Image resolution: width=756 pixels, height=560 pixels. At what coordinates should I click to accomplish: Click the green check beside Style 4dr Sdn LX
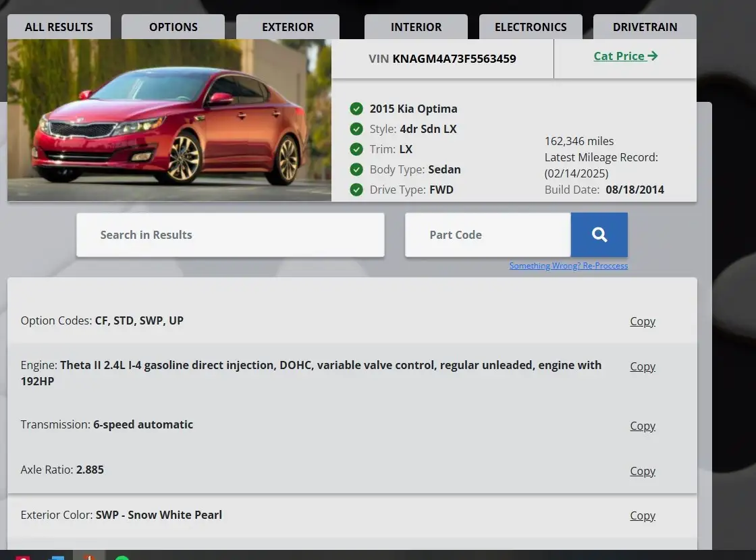tap(356, 129)
